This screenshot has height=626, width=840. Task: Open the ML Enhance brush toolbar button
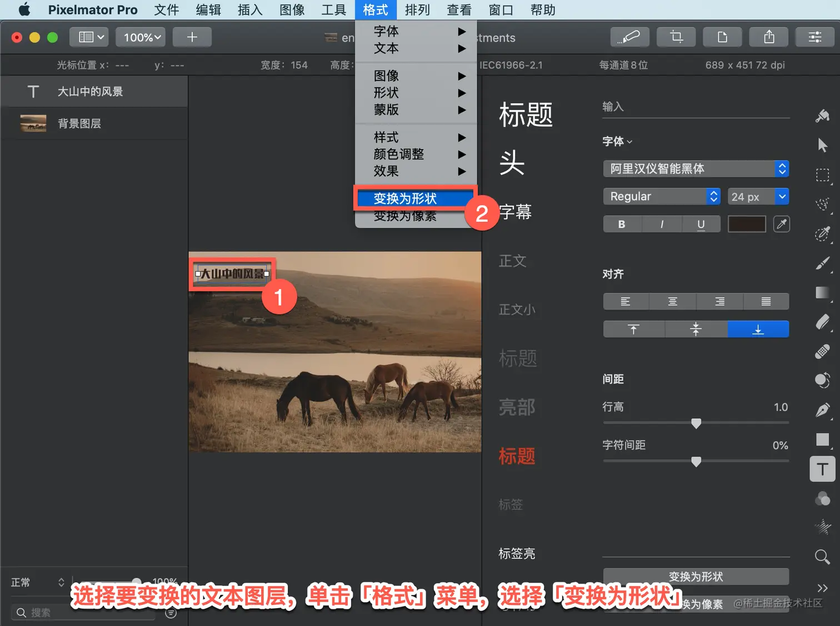629,37
